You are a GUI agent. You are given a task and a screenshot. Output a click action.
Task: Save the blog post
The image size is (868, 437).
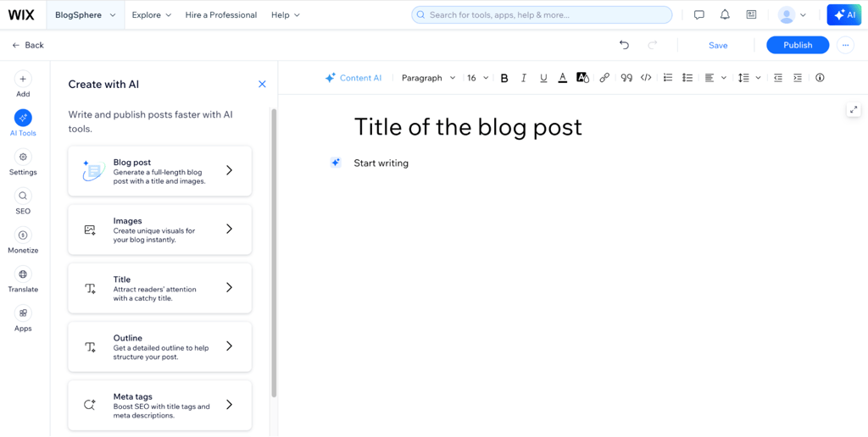tap(718, 46)
